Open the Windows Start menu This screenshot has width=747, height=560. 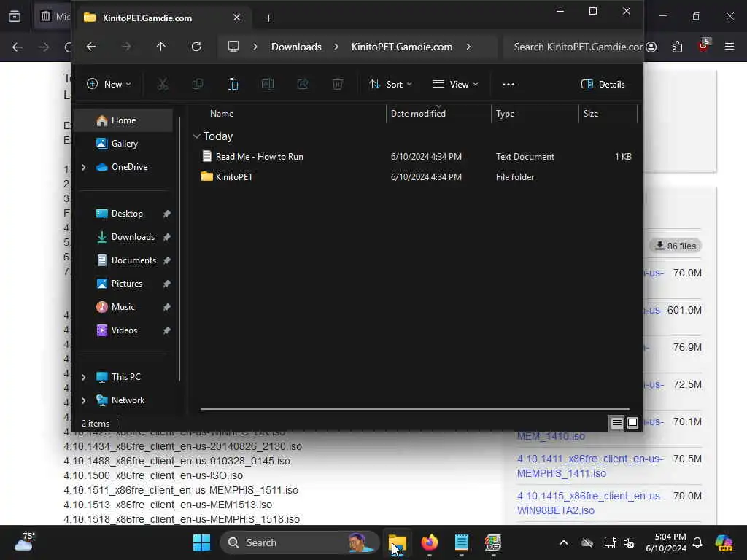(201, 542)
